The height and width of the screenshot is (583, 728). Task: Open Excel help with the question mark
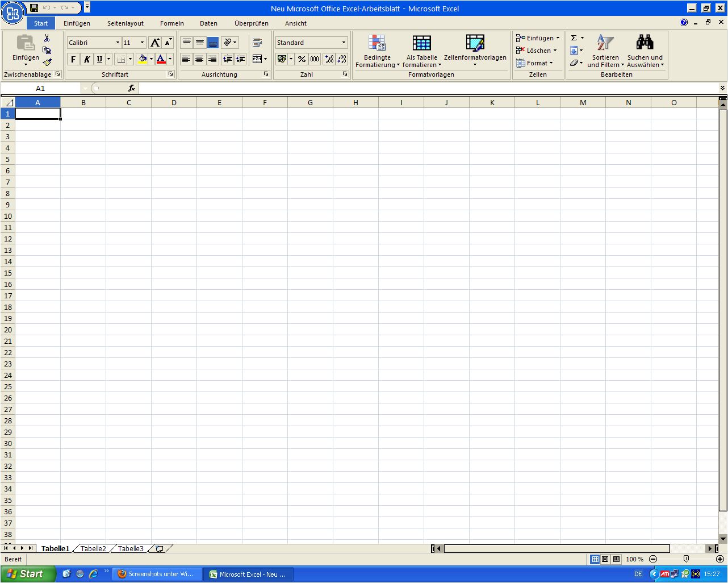[x=684, y=23]
